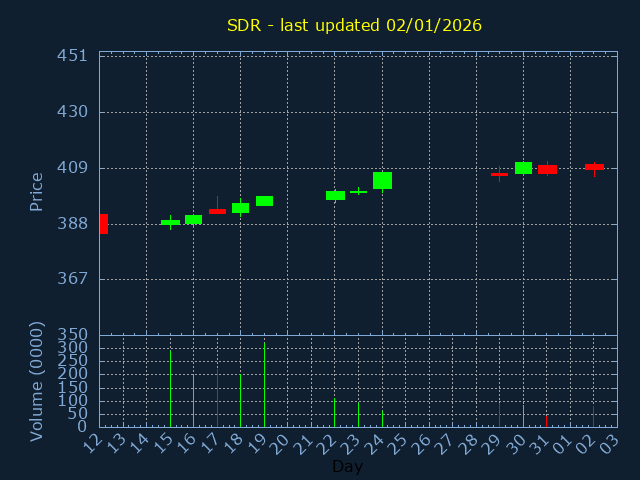Screen dimensions: 640x480
Task: Click the green candlestick on day 19
Action: (x=264, y=201)
